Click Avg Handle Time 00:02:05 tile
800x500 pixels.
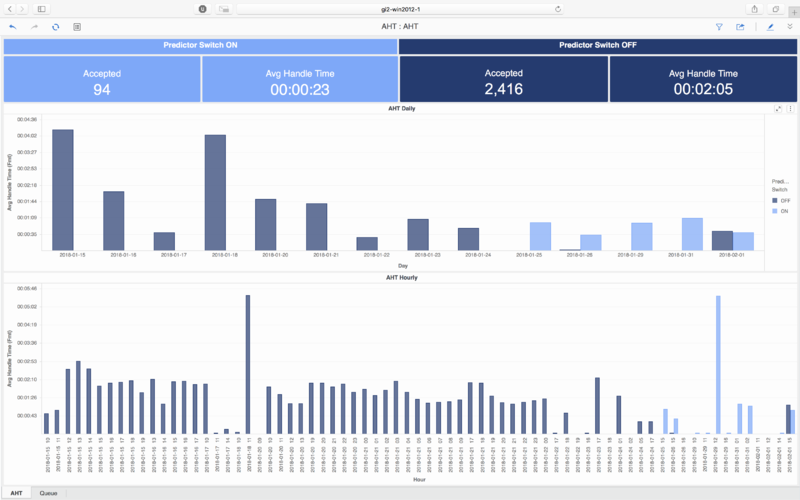[702, 80]
